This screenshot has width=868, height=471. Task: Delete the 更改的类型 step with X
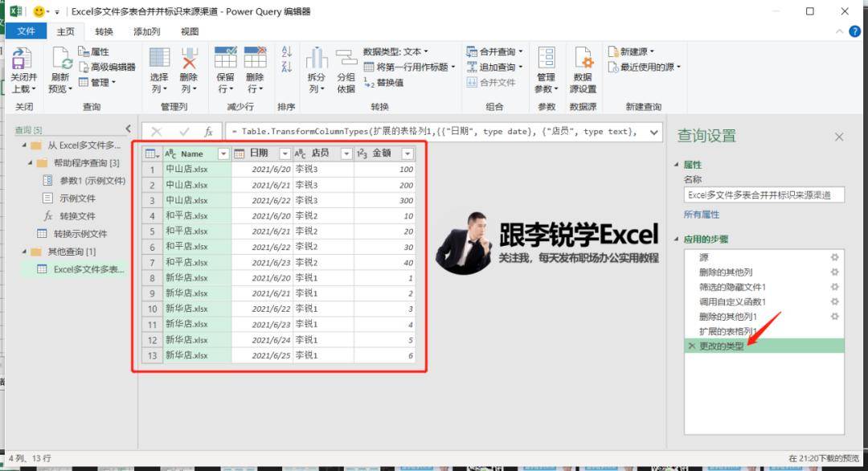691,346
